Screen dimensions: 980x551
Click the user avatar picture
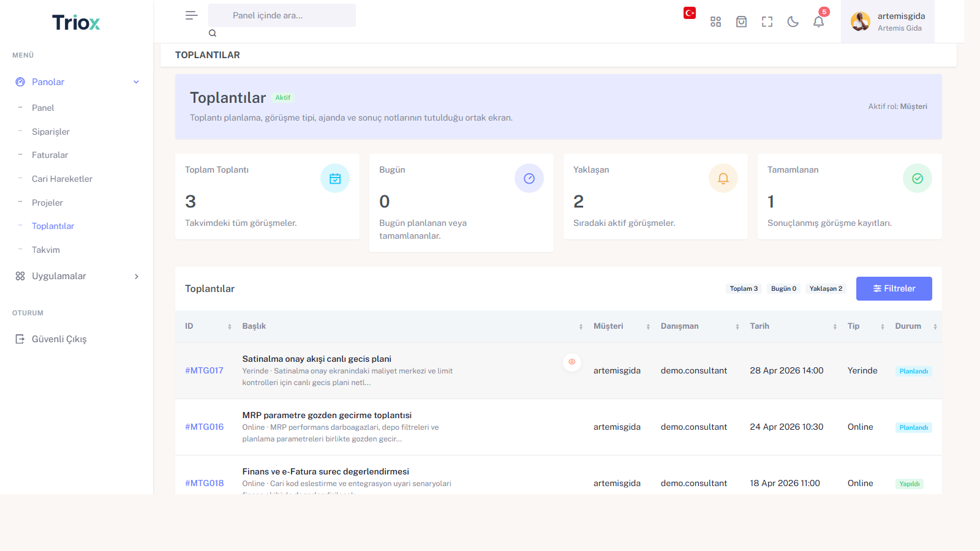coord(861,21)
